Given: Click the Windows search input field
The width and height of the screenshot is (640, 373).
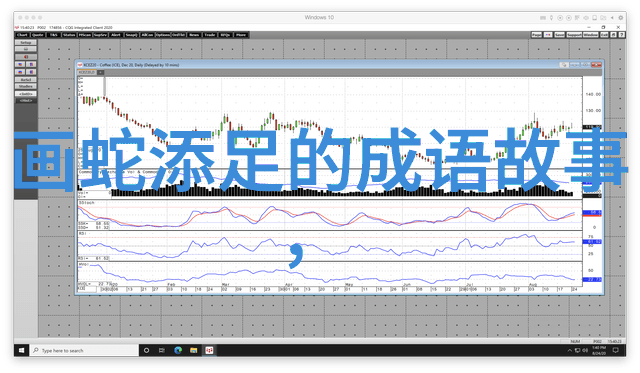Looking at the screenshot, I should pos(84,351).
